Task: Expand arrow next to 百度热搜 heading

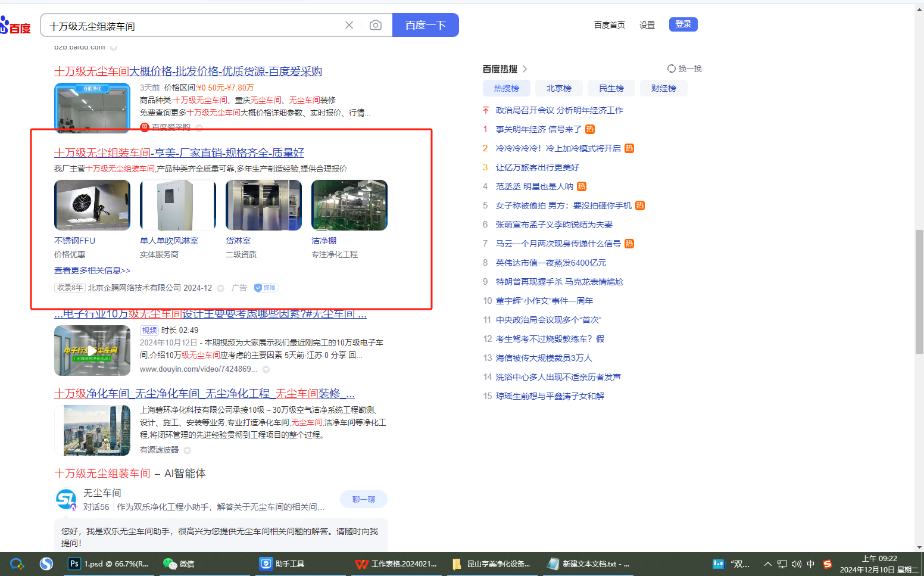Action: click(525, 69)
